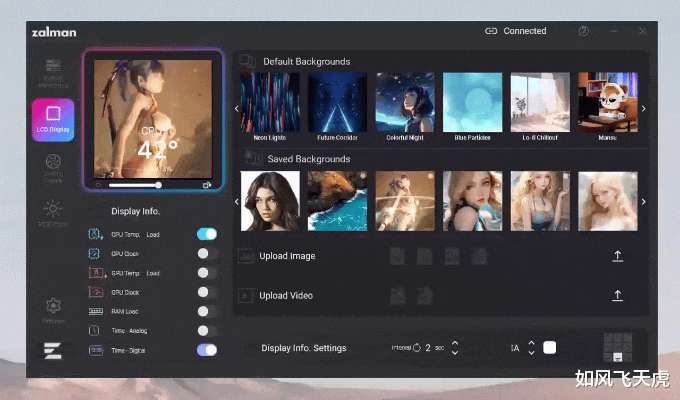
Task: Open the white text color swatch
Action: (x=550, y=348)
